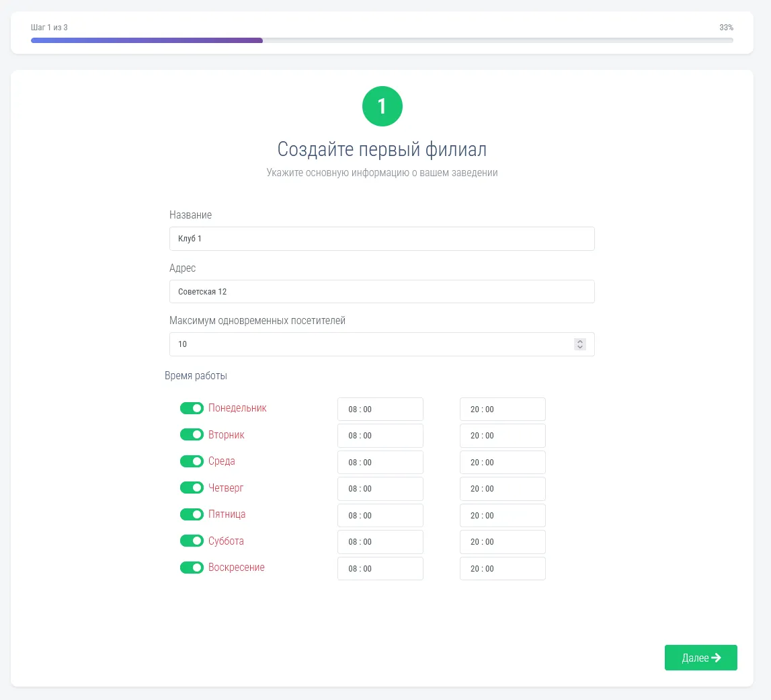
Task: Open Понедельник closing time 20:00 field
Action: pos(502,409)
